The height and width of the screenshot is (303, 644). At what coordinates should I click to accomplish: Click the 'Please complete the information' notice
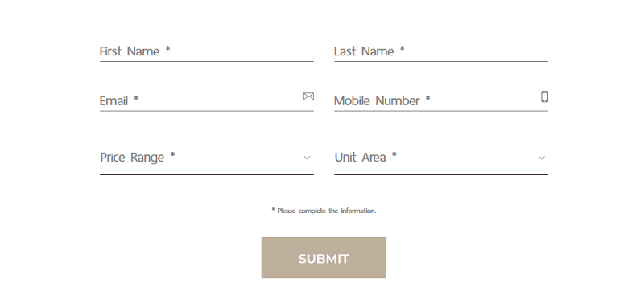tap(324, 211)
